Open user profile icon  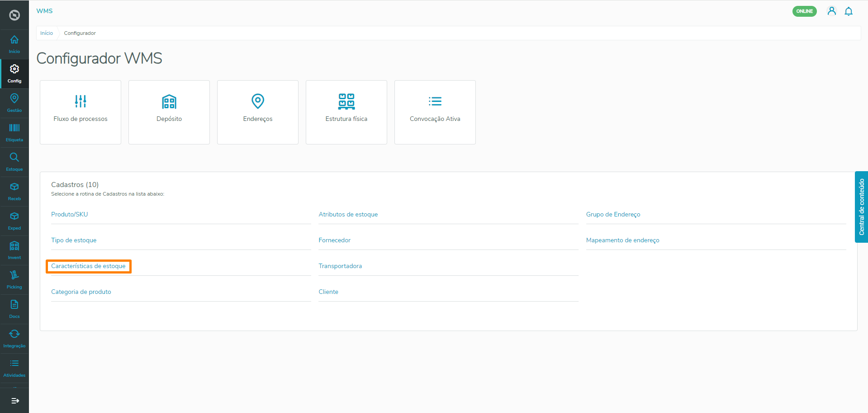point(831,11)
